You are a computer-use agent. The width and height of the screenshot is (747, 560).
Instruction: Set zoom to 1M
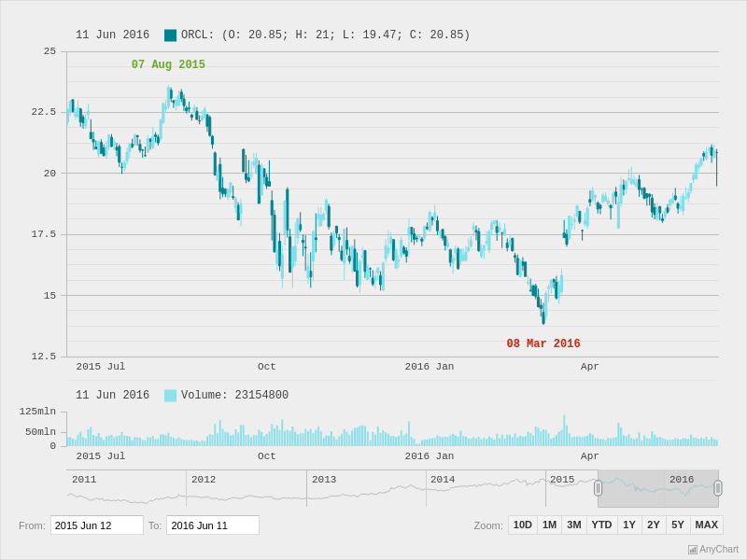click(549, 525)
